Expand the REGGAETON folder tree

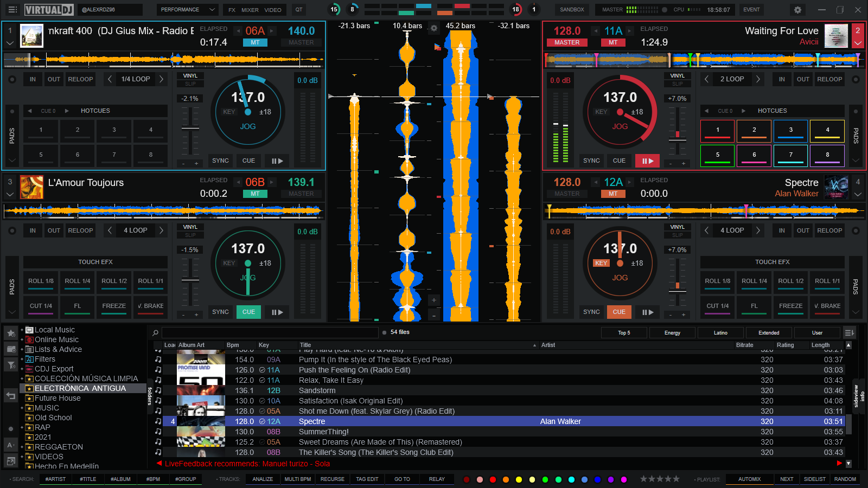click(x=22, y=447)
